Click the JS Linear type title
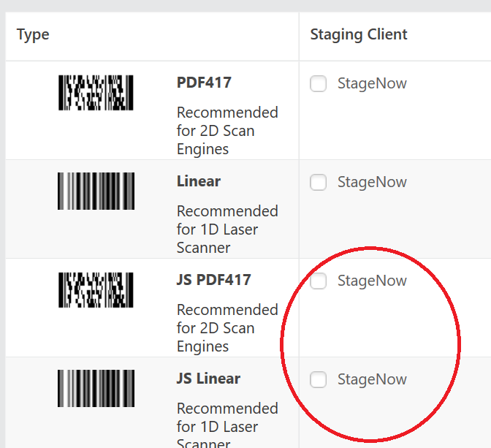This screenshot has width=491, height=448. point(208,379)
